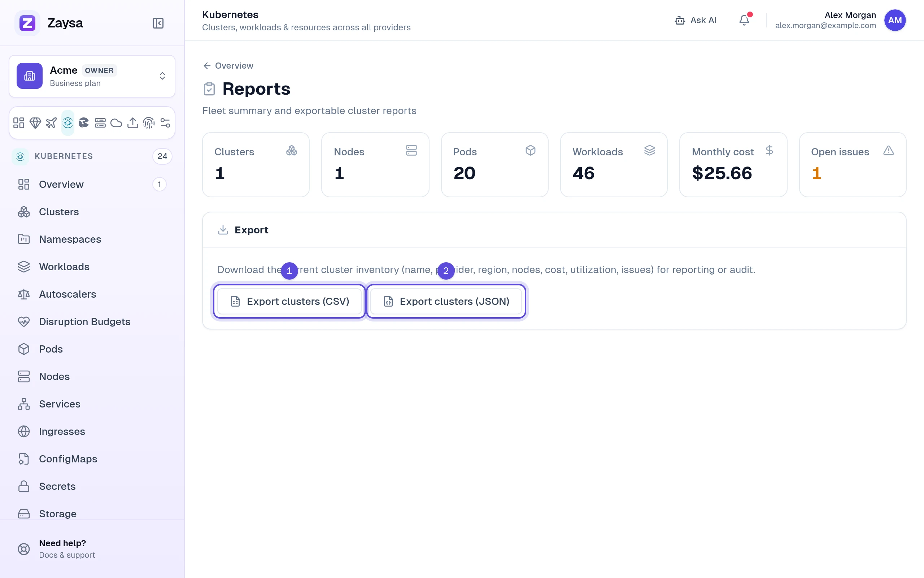This screenshot has height=578, width=924.
Task: Open Ask AI assistant
Action: pos(695,20)
